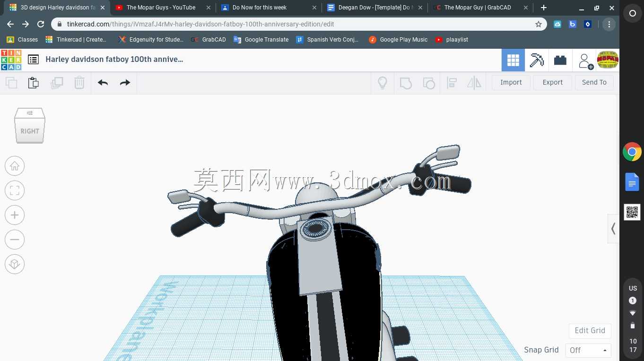Click the Group shapes icon
This screenshot has width=644, height=361.
pos(406,83)
